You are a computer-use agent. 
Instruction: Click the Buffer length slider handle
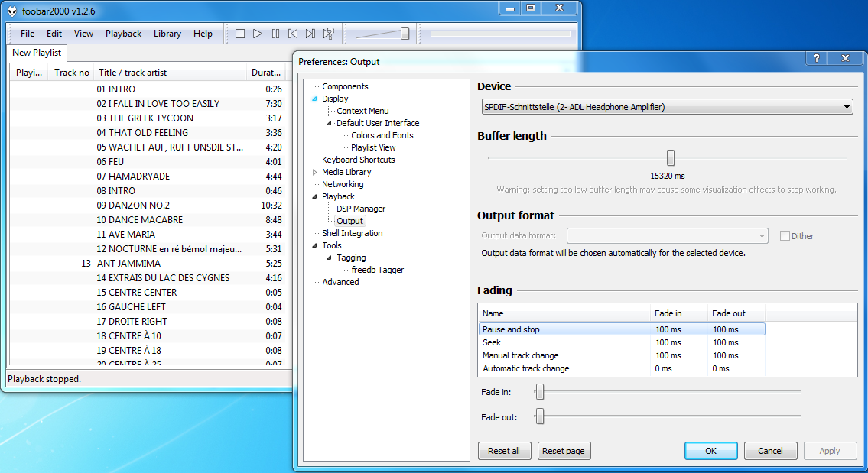coord(671,157)
